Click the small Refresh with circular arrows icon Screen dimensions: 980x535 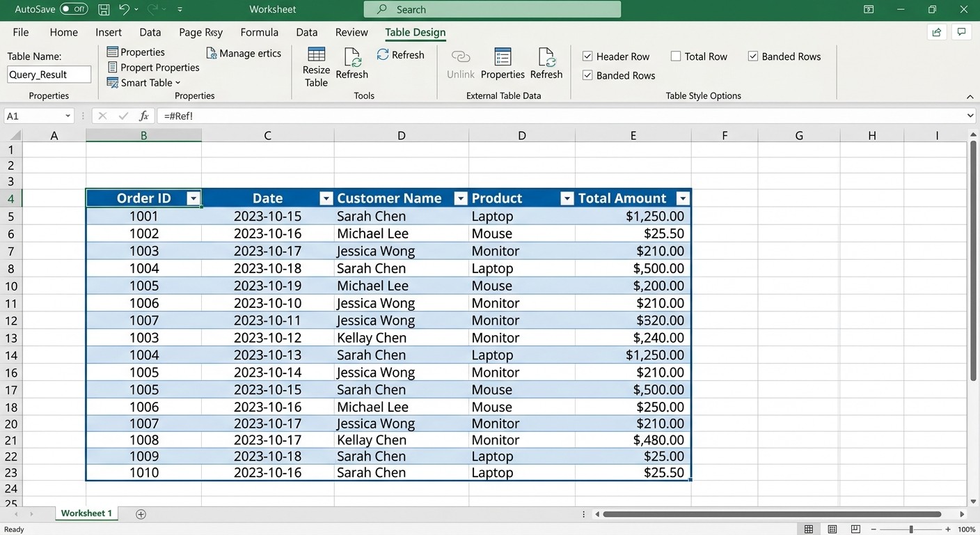[x=400, y=54]
